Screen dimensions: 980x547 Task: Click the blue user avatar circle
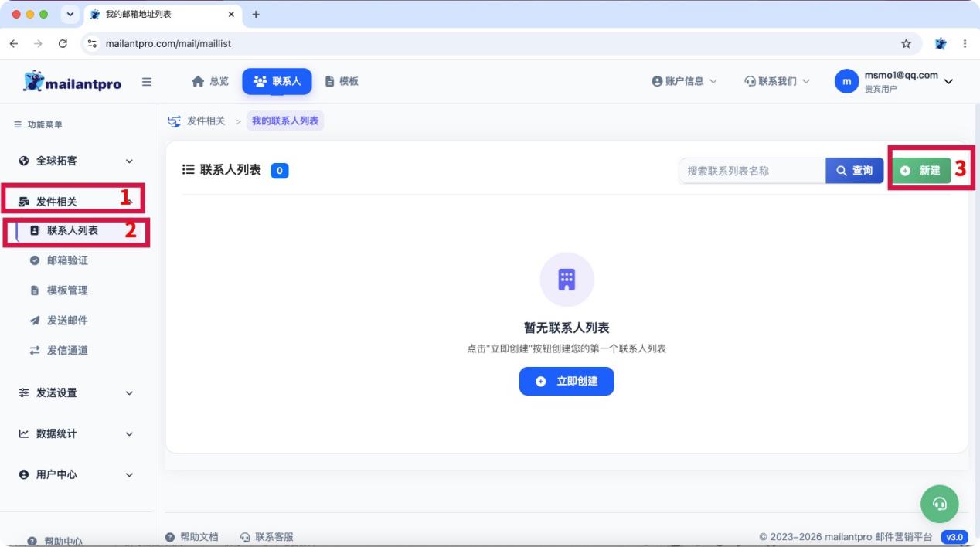[847, 81]
